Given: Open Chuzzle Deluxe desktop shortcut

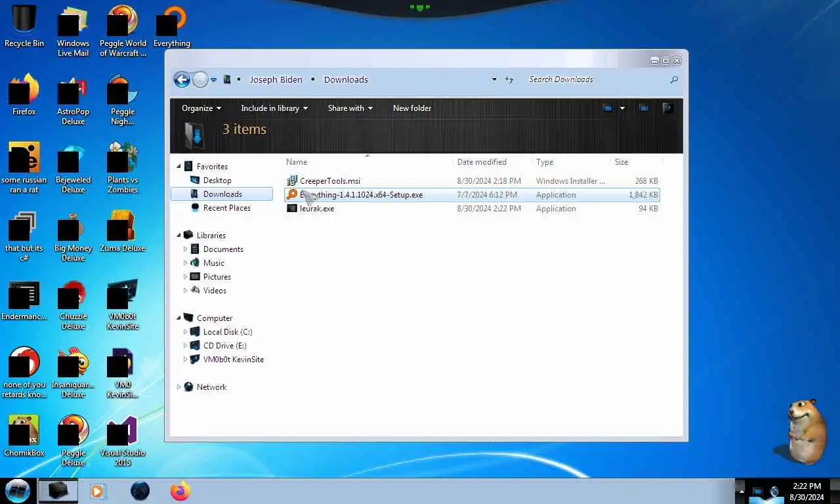Looking at the screenshot, I should [73, 304].
